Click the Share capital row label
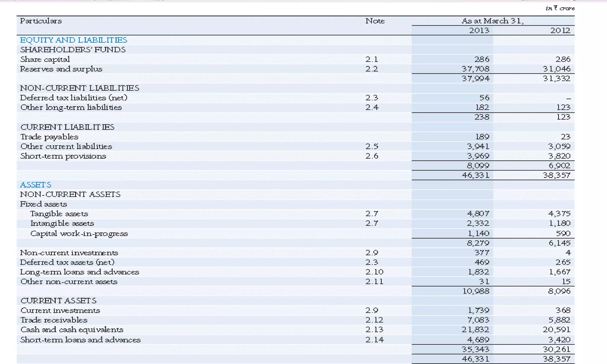This screenshot has height=364, width=607. [x=45, y=59]
